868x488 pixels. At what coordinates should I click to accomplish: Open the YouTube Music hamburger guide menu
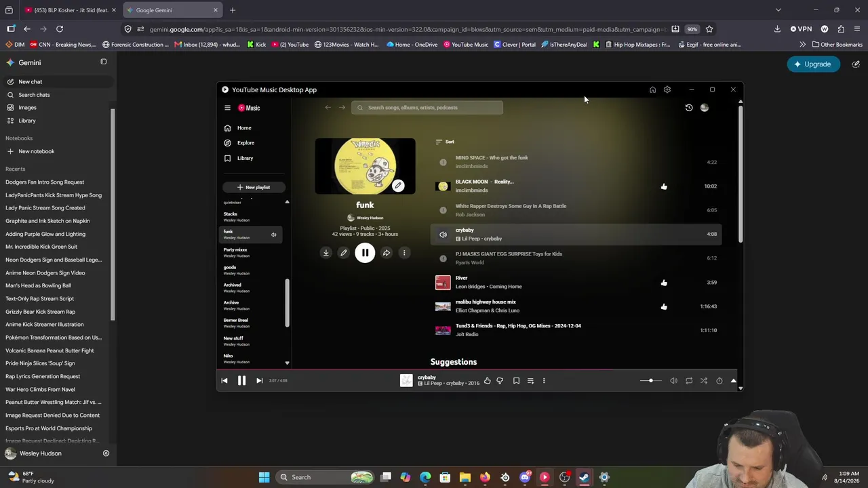[228, 108]
